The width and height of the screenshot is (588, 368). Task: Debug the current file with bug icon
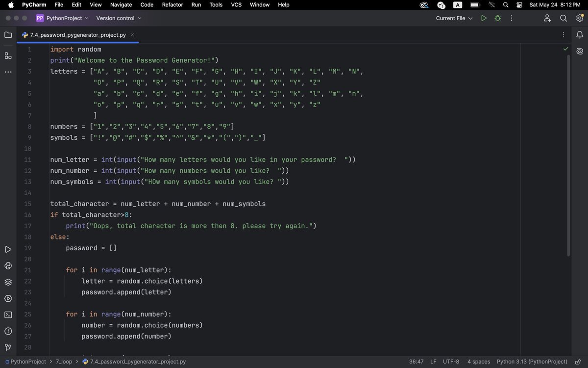498,18
